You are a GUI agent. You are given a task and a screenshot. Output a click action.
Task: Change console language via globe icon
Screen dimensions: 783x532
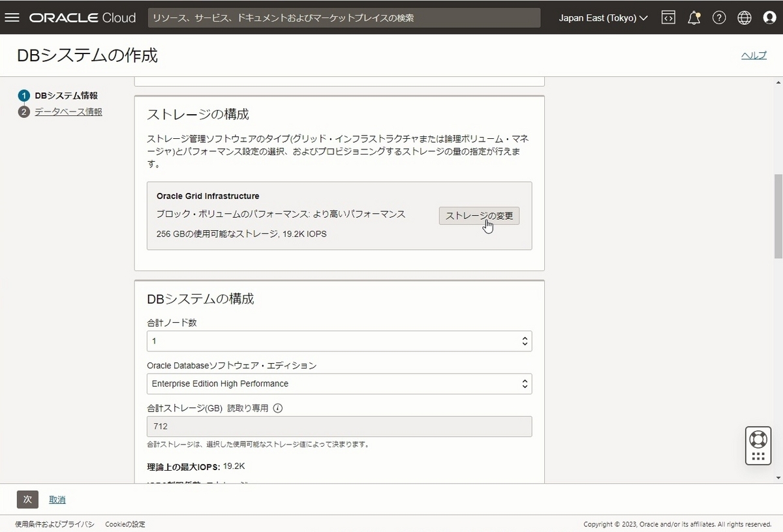pyautogui.click(x=745, y=18)
